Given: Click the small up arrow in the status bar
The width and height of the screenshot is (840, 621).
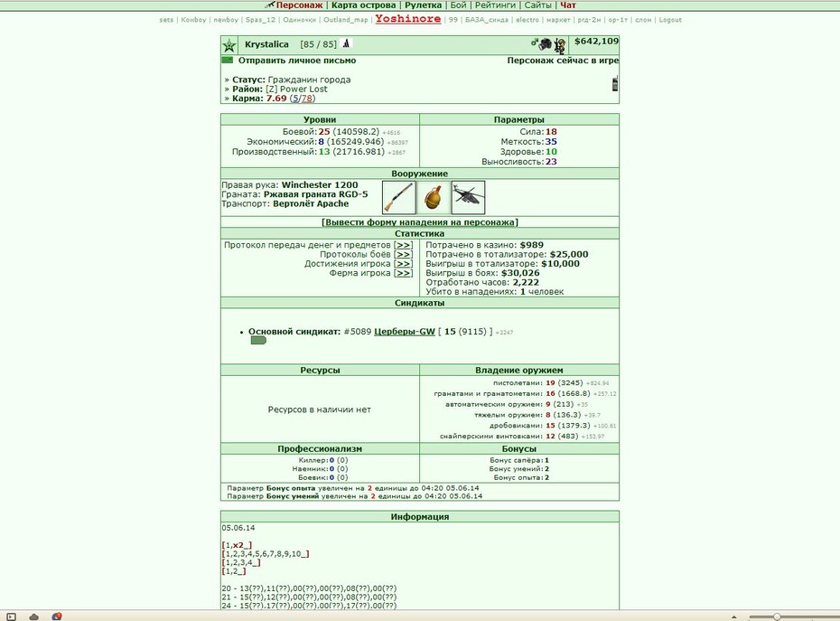Looking at the screenshot, I should pos(733,617).
